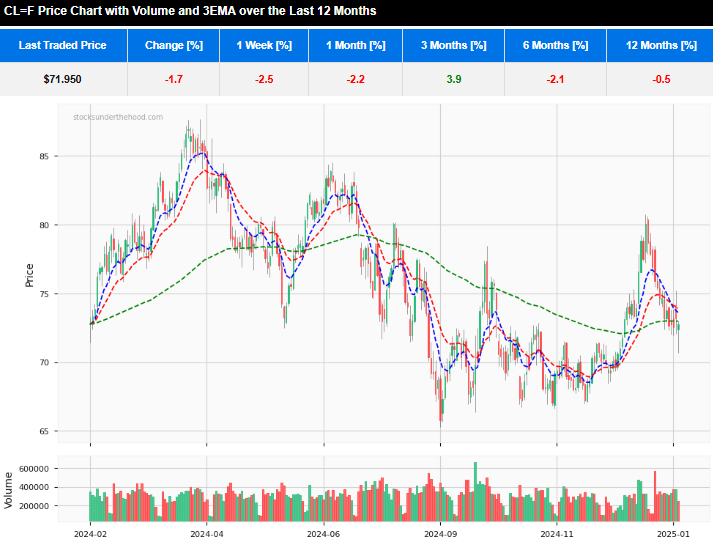713x546 pixels.
Task: Click the tallest green volume bar above 600000
Action: 476,491
